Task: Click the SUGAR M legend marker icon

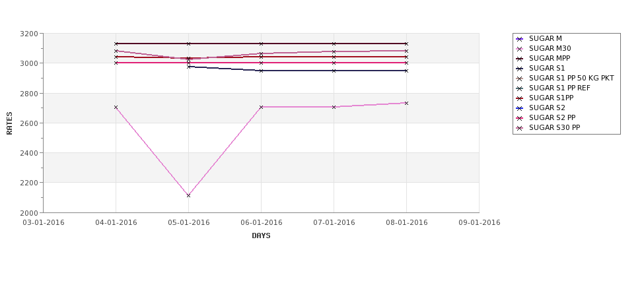Action: [x=520, y=39]
